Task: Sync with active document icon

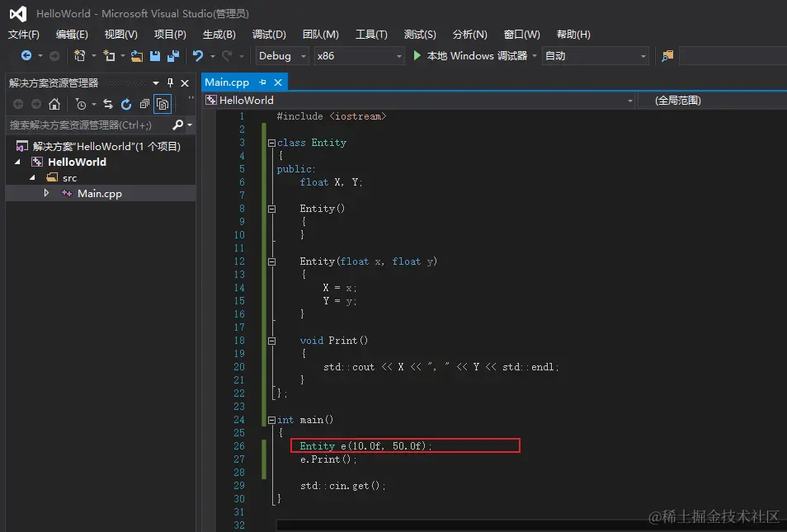Action: pyautogui.click(x=108, y=104)
